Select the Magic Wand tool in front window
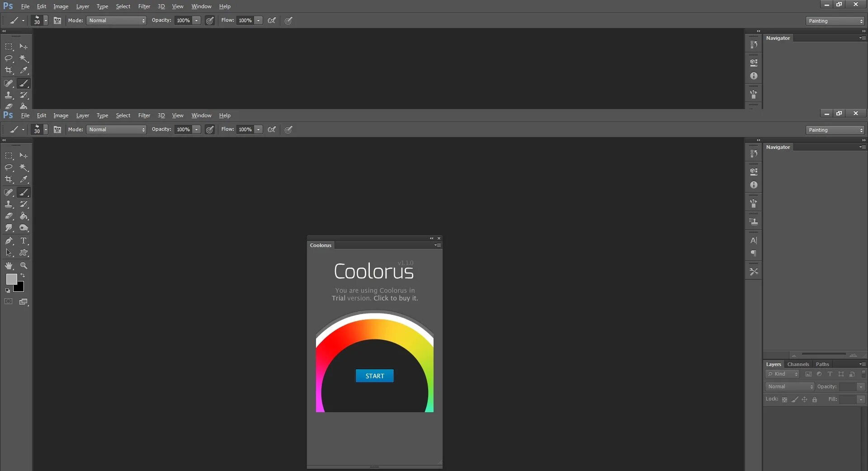 pos(24,167)
